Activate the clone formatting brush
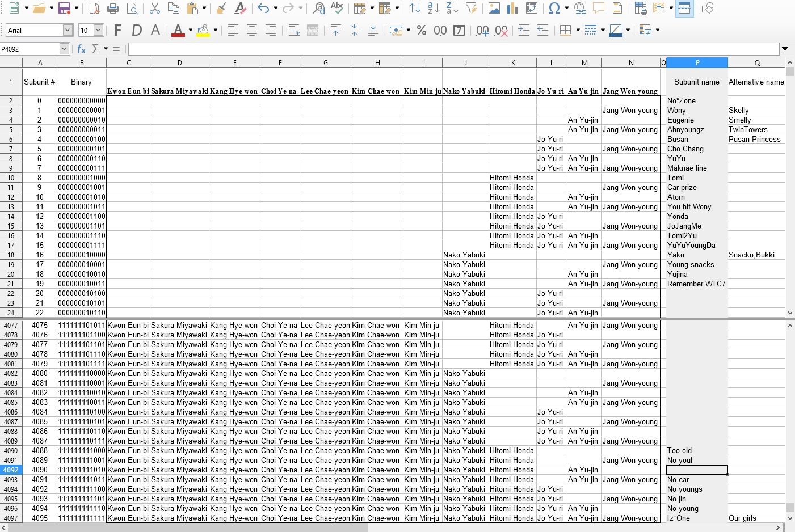This screenshot has height=532, width=795. 222,8
